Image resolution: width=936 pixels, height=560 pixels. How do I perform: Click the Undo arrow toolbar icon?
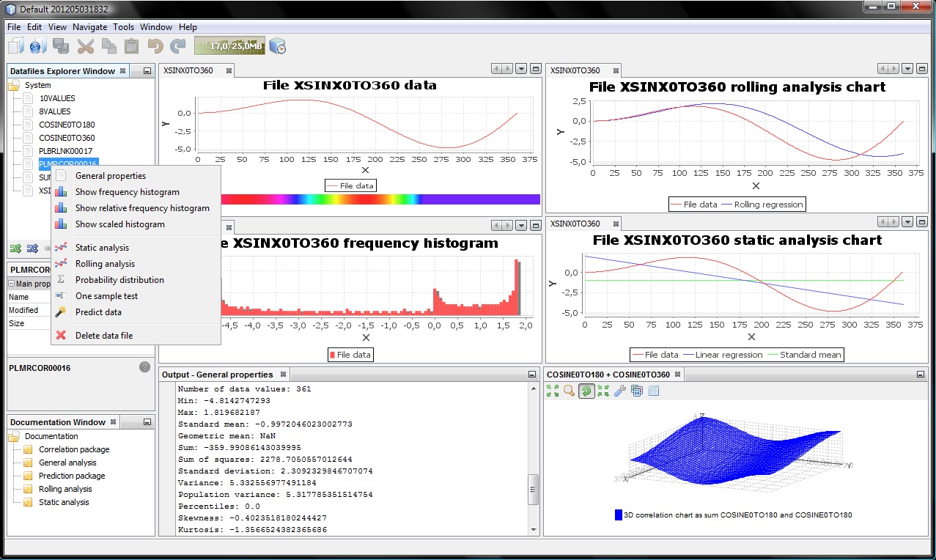click(x=155, y=46)
